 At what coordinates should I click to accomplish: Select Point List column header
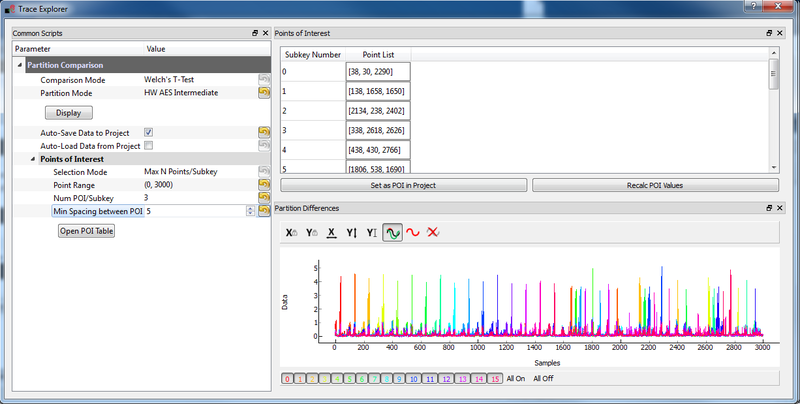(x=378, y=55)
